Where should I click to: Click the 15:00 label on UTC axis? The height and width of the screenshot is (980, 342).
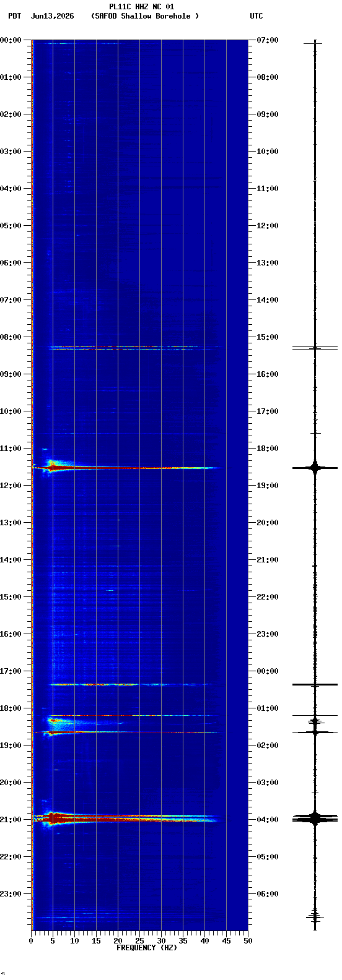click(x=267, y=337)
